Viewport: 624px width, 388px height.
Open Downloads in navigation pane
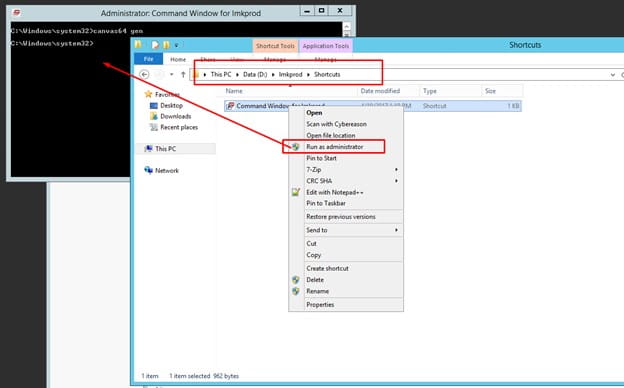coord(176,116)
